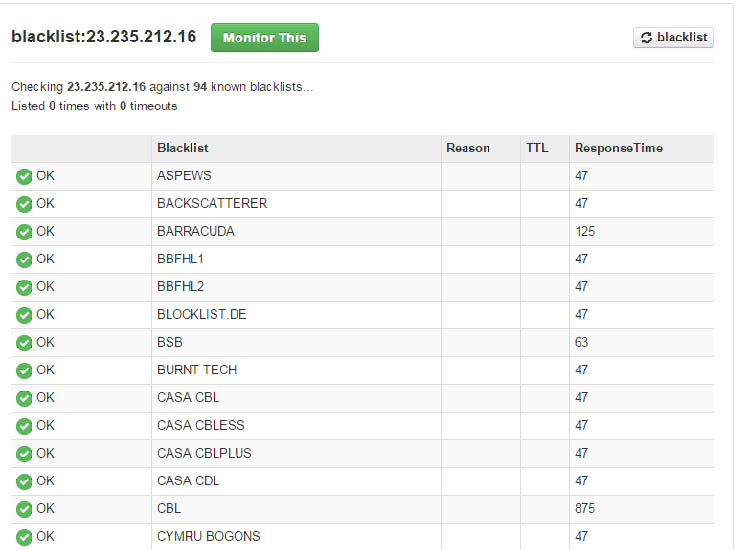Click the 'Checking 23.235.212.16 against 94' line
The image size is (746, 550).
pos(162,87)
